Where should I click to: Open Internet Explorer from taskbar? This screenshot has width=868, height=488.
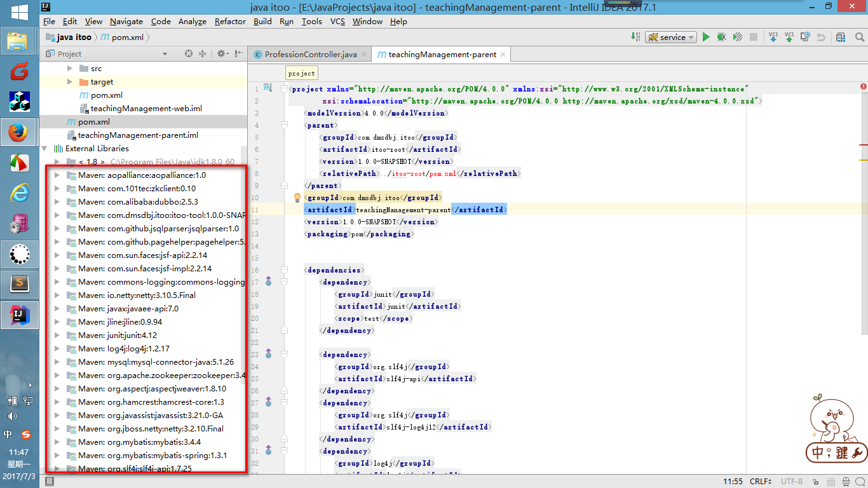[19, 193]
